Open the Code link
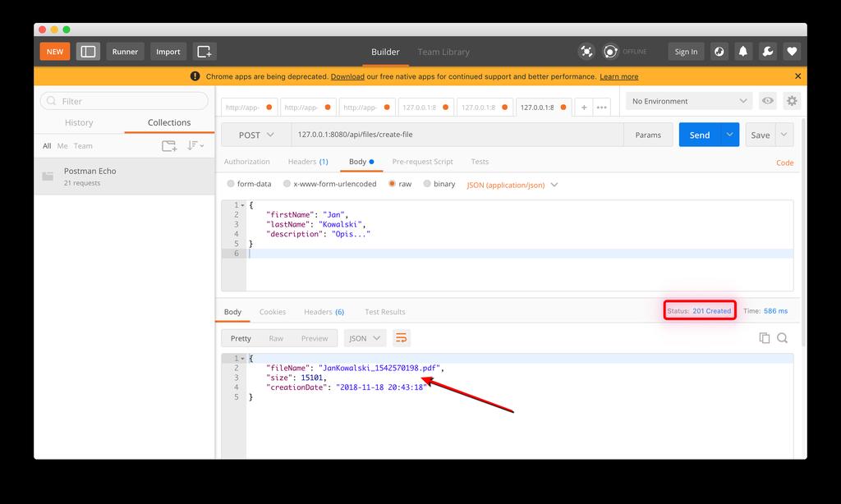 pos(784,163)
